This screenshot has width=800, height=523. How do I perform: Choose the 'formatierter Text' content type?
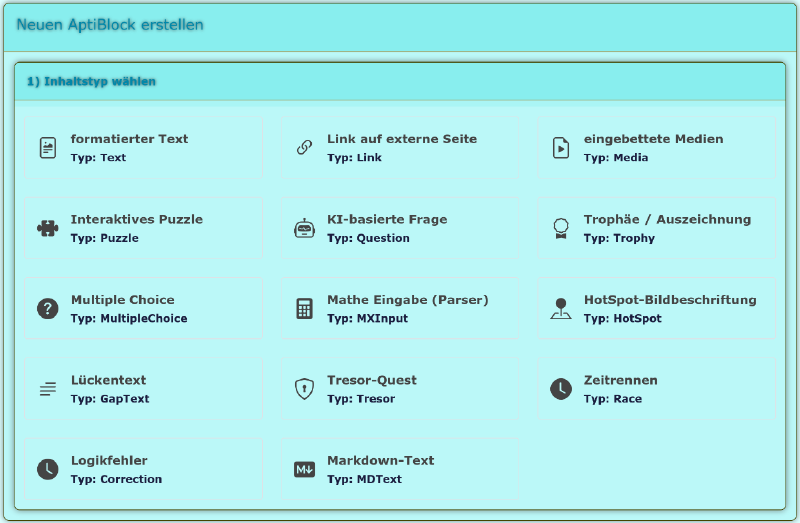[x=144, y=148]
